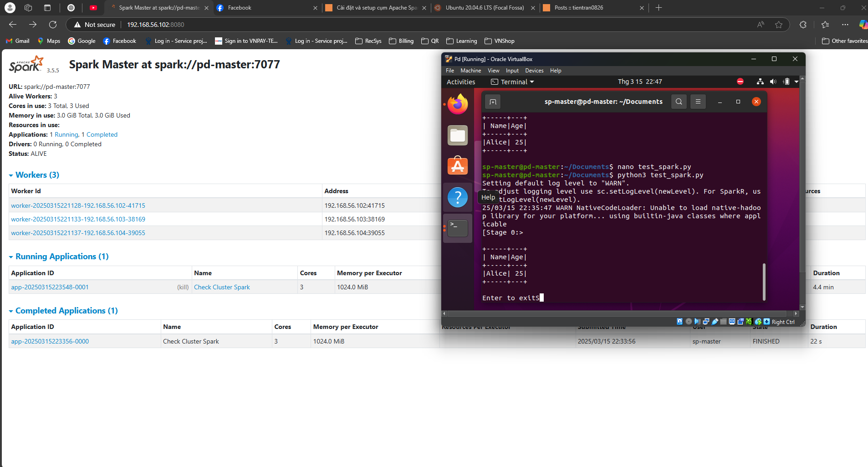Refresh the Spark Master page

pos(53,25)
